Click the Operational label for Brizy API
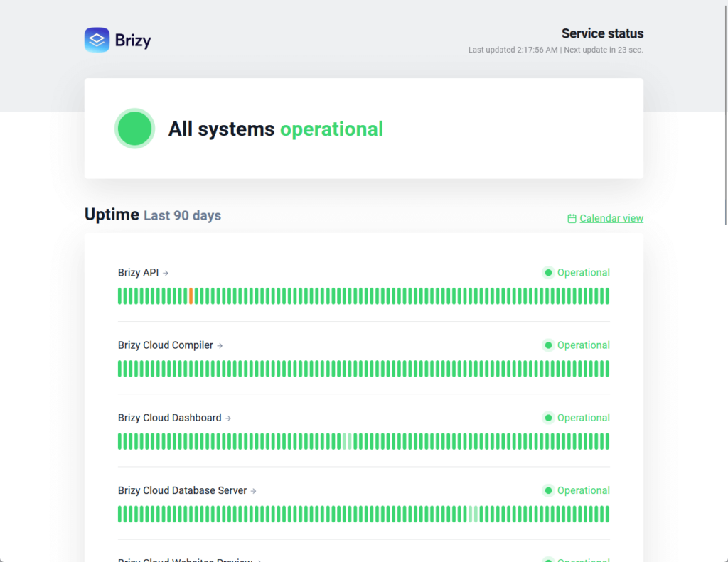The height and width of the screenshot is (562, 728). point(583,272)
